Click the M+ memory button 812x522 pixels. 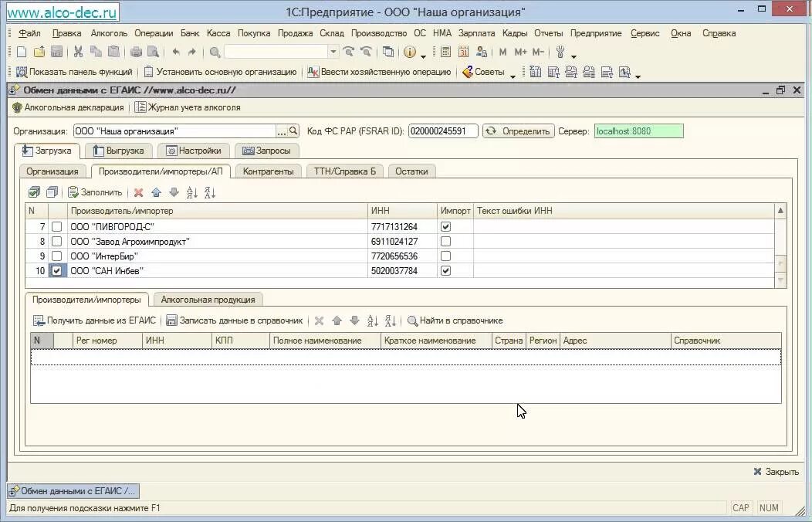coord(520,52)
